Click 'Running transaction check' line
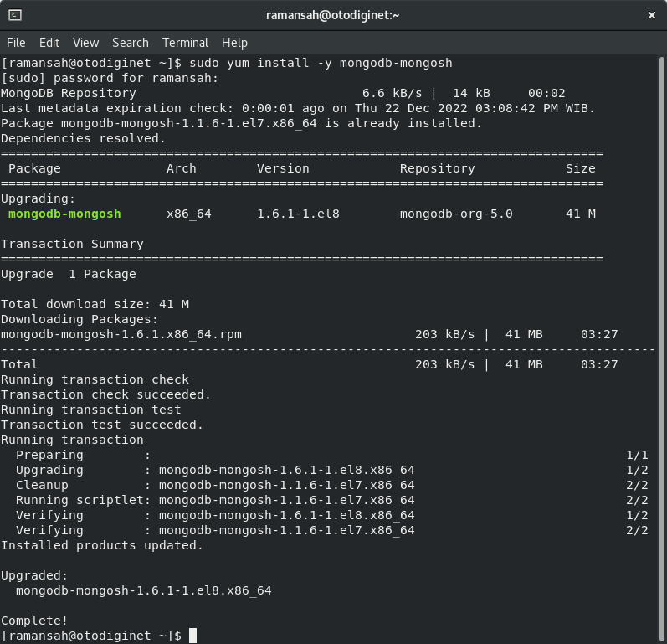The image size is (667, 644). 95,379
